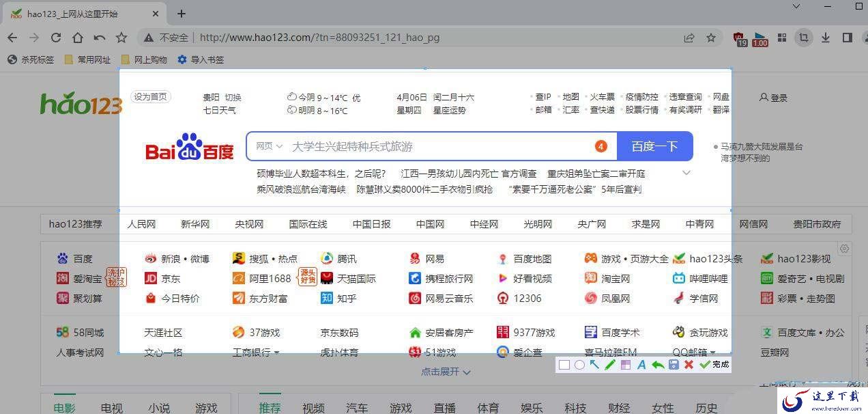The width and height of the screenshot is (868, 414).
Task: Toggle the browser side panel icon
Action: (847, 38)
